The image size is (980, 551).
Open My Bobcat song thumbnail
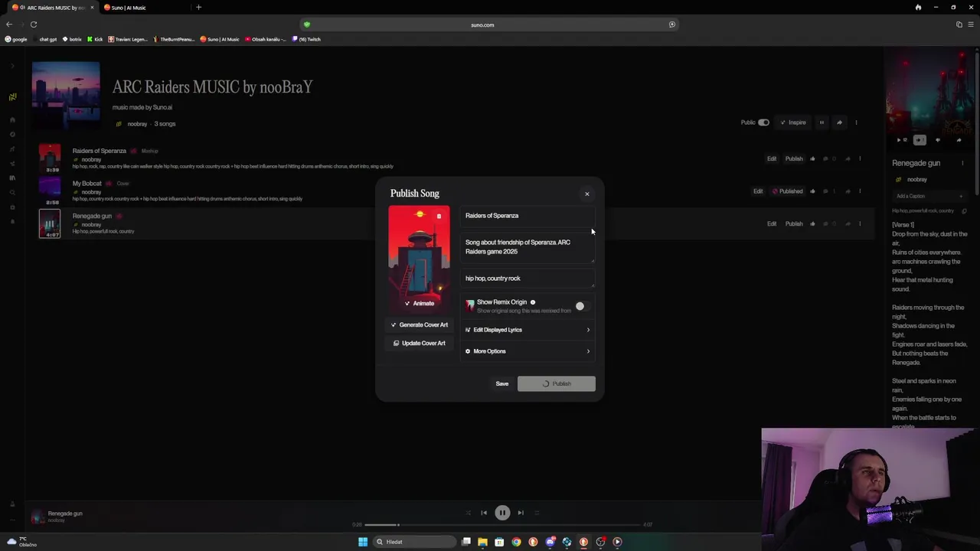50,191
